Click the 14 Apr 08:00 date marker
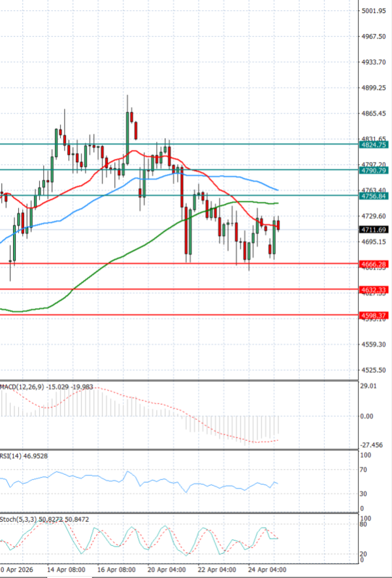This screenshot has height=578, width=392. (x=67, y=570)
